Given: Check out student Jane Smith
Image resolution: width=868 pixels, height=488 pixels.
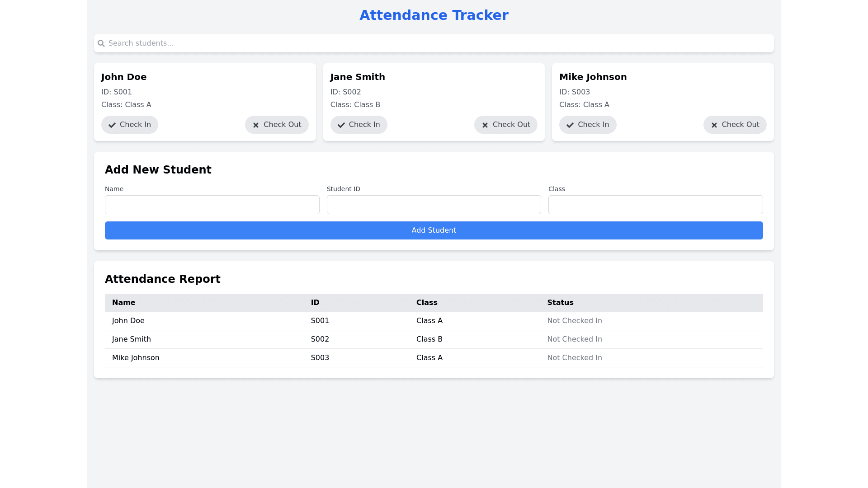Looking at the screenshot, I should pyautogui.click(x=505, y=125).
